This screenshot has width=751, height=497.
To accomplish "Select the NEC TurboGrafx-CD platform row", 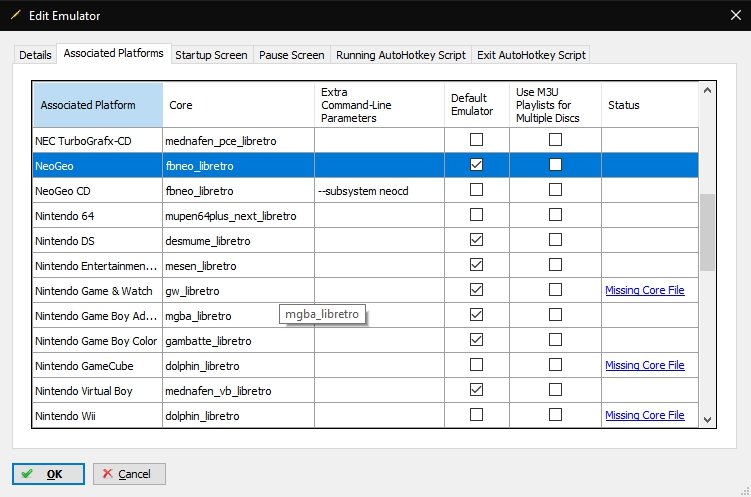I will 98,141.
